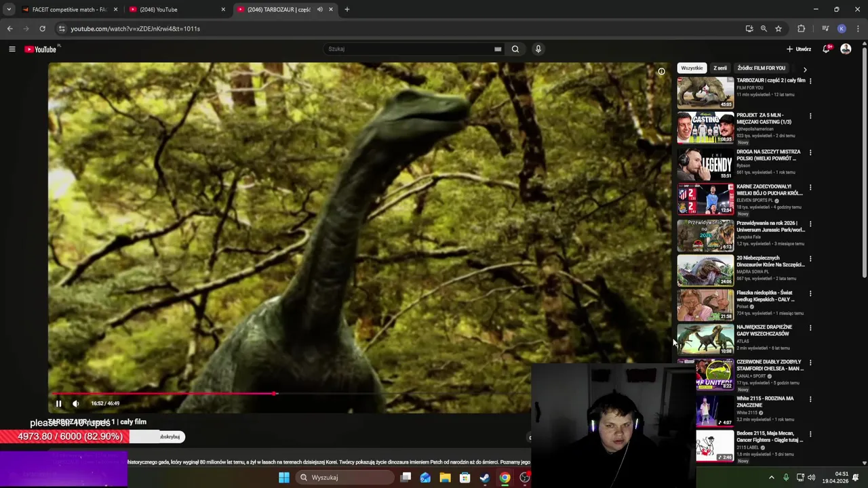Screen dimensions: 868x488
Task: Open YouTube notifications bell
Action: [x=826, y=49]
